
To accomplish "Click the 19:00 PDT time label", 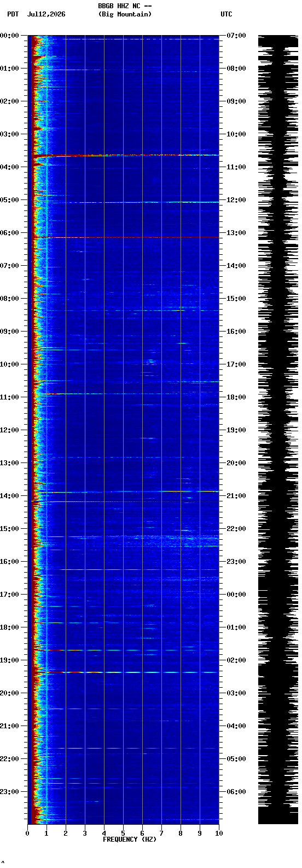I will tap(9, 660).
